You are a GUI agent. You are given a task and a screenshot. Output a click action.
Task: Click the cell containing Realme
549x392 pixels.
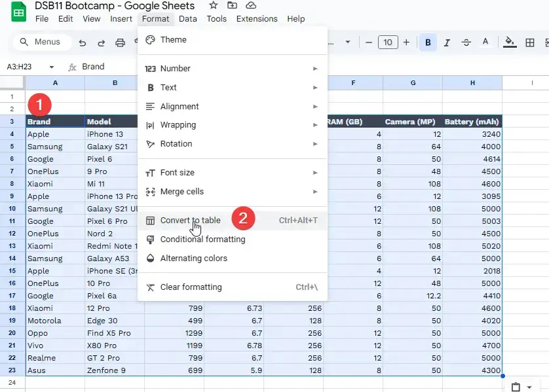pos(55,358)
